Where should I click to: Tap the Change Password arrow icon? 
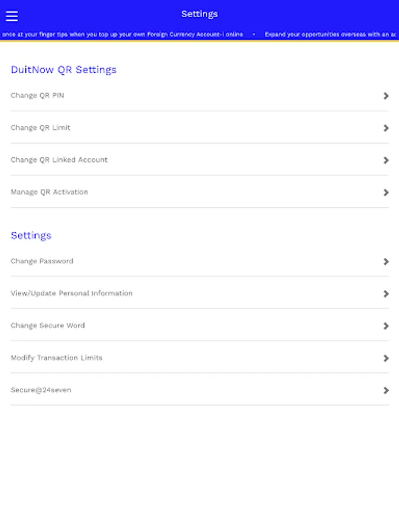pyautogui.click(x=386, y=262)
